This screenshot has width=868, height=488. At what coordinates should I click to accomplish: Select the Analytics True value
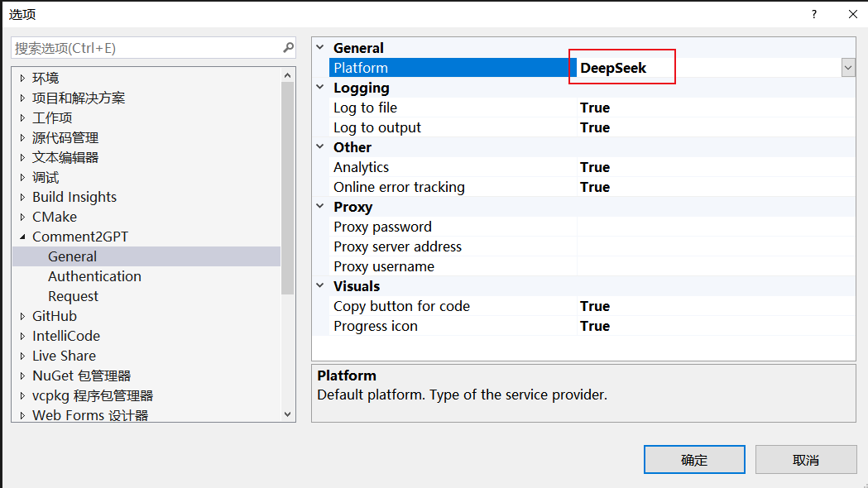tap(595, 167)
